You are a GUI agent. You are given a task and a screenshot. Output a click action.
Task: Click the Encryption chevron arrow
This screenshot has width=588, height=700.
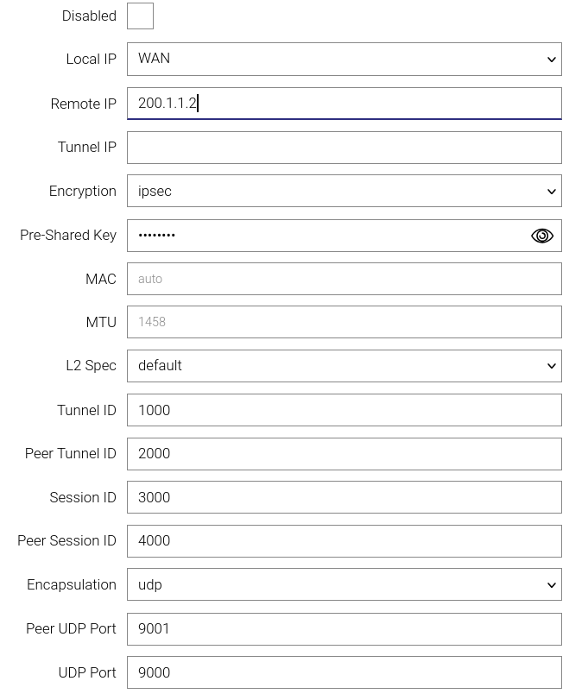(x=552, y=192)
